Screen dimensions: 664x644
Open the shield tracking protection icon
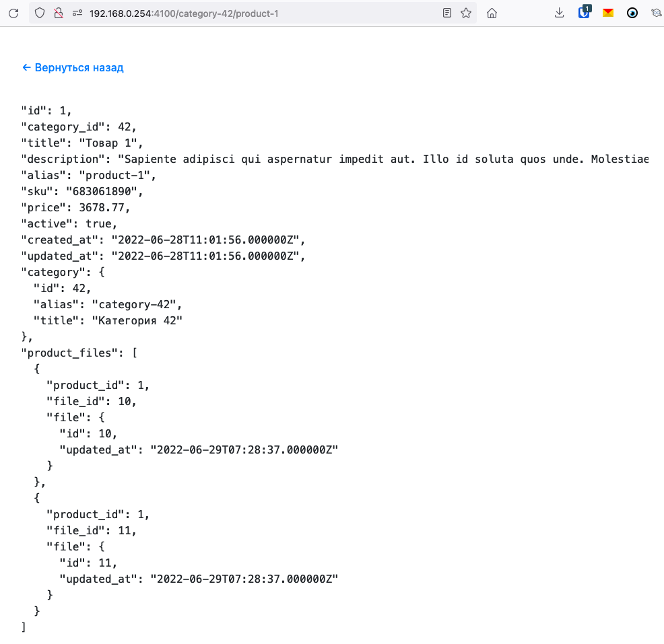[39, 13]
